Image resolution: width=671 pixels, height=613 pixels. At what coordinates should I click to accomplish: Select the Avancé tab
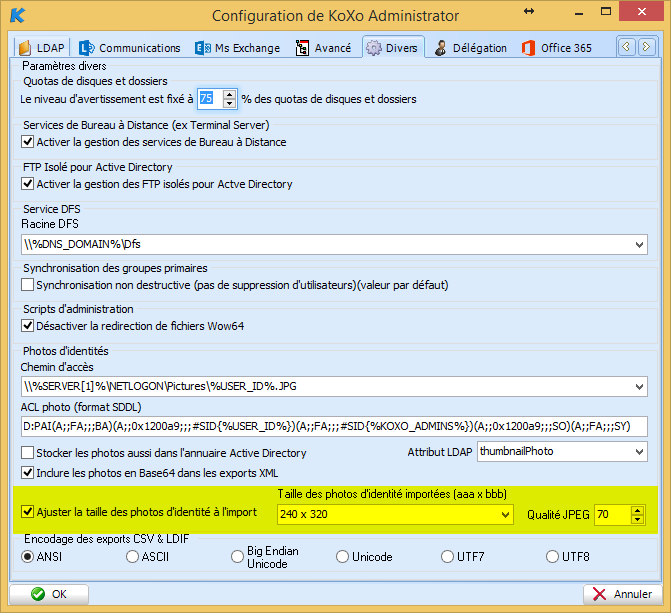click(x=323, y=48)
